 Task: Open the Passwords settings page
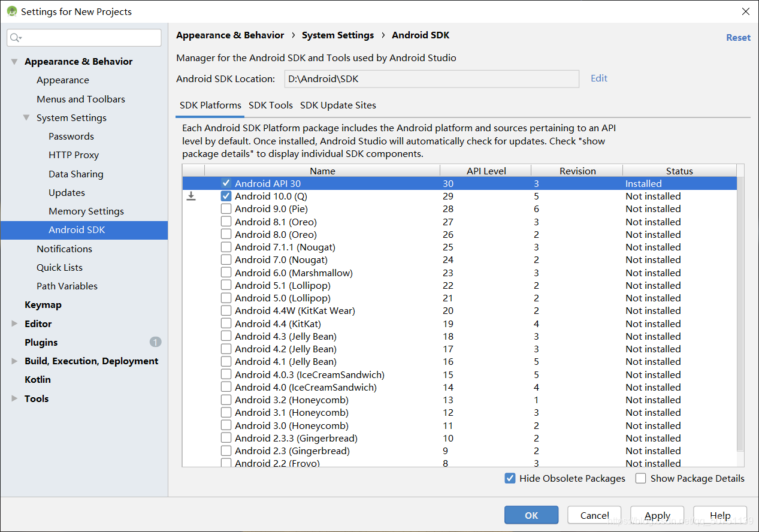point(71,136)
